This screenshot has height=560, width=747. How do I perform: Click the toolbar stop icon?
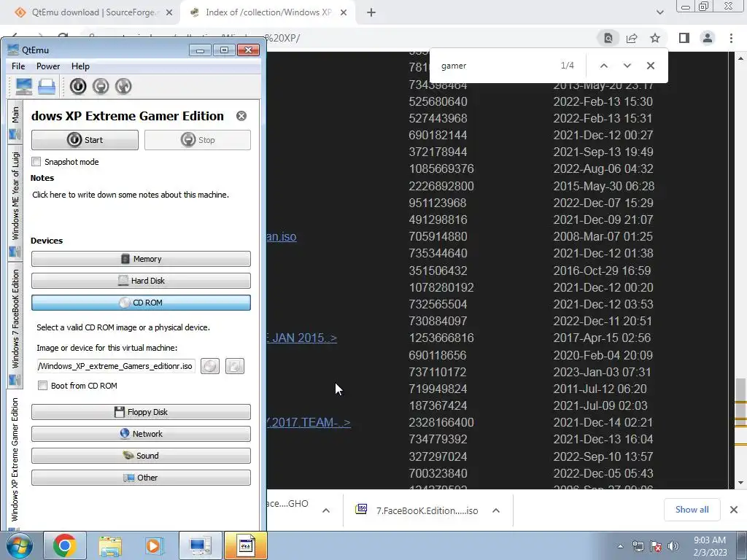pos(101,86)
